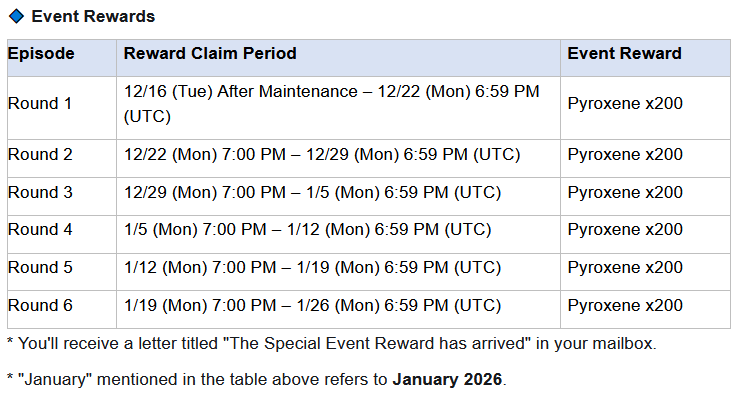
Task: Select the Event Reward column header
Action: [x=624, y=54]
